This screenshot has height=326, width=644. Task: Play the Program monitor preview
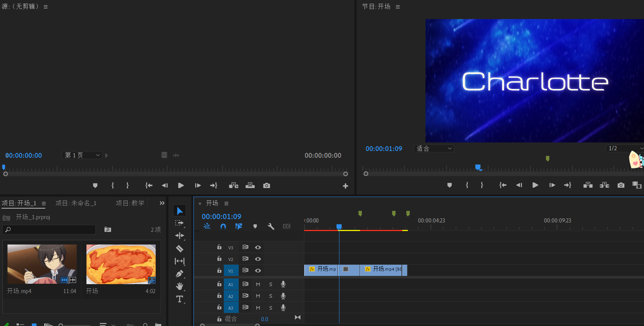point(535,185)
